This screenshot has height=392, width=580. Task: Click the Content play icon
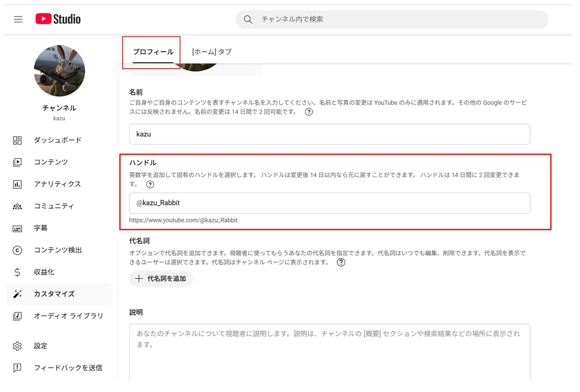click(x=17, y=162)
